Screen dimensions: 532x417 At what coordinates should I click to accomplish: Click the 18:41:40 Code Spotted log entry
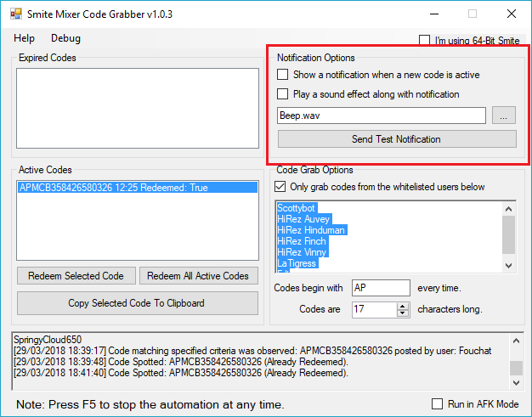coord(181,373)
